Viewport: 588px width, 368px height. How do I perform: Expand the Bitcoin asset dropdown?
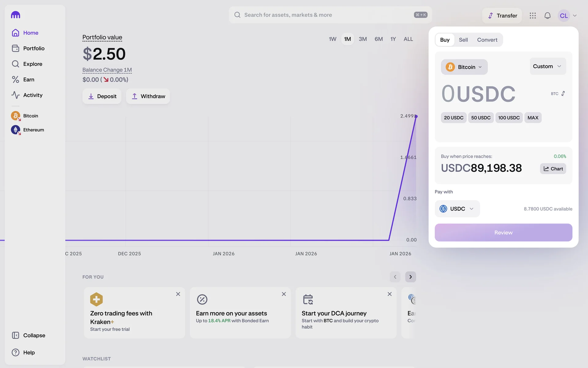click(x=464, y=67)
